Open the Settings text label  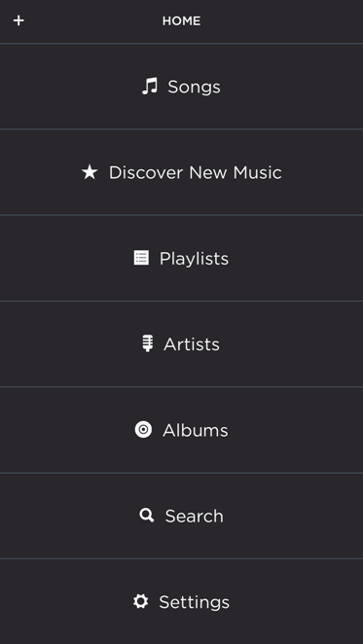point(194,602)
